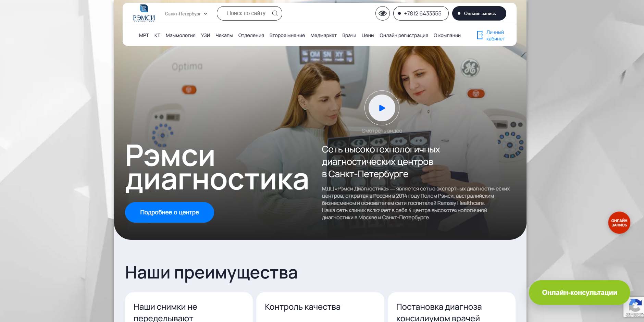Viewport: 644px width, 322px height.
Task: Click the Личный кабинет login icon
Action: point(480,35)
